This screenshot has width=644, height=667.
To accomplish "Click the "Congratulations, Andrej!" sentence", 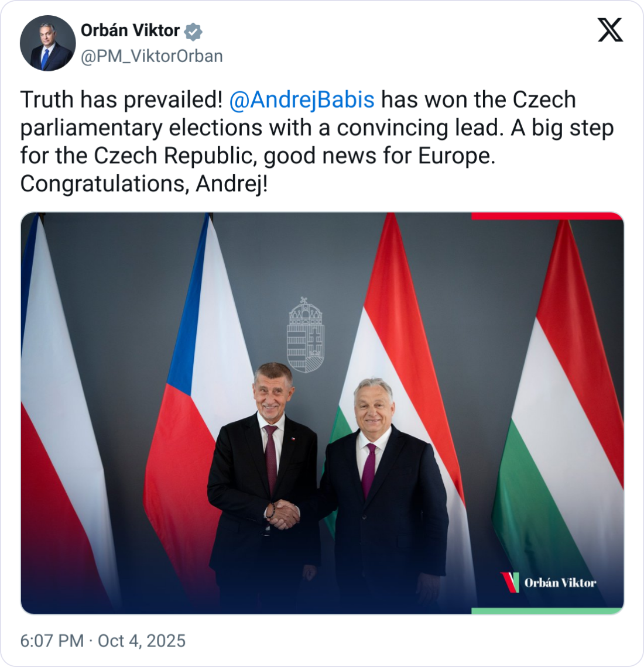I will [144, 184].
